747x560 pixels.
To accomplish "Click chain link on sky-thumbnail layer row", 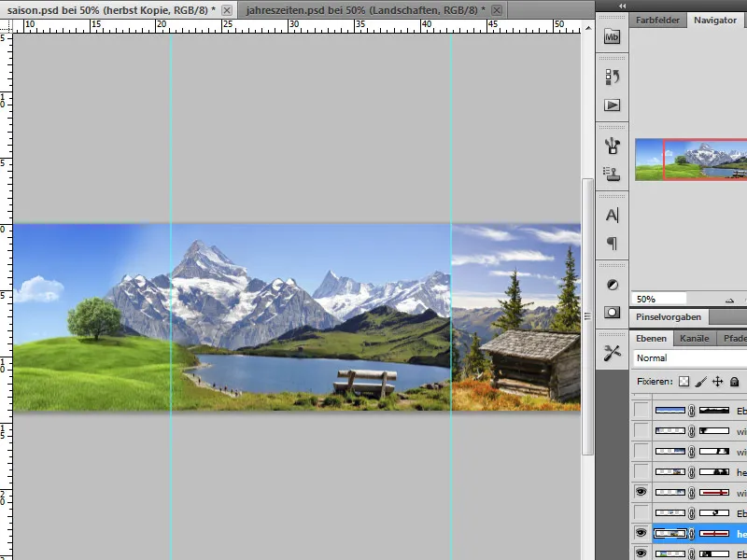I will pyautogui.click(x=692, y=411).
